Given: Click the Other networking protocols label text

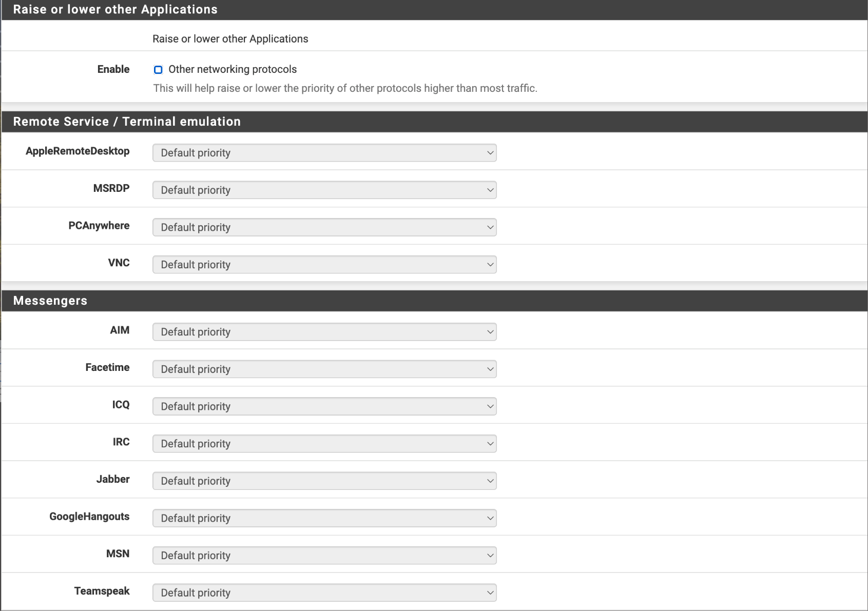Looking at the screenshot, I should 233,69.
